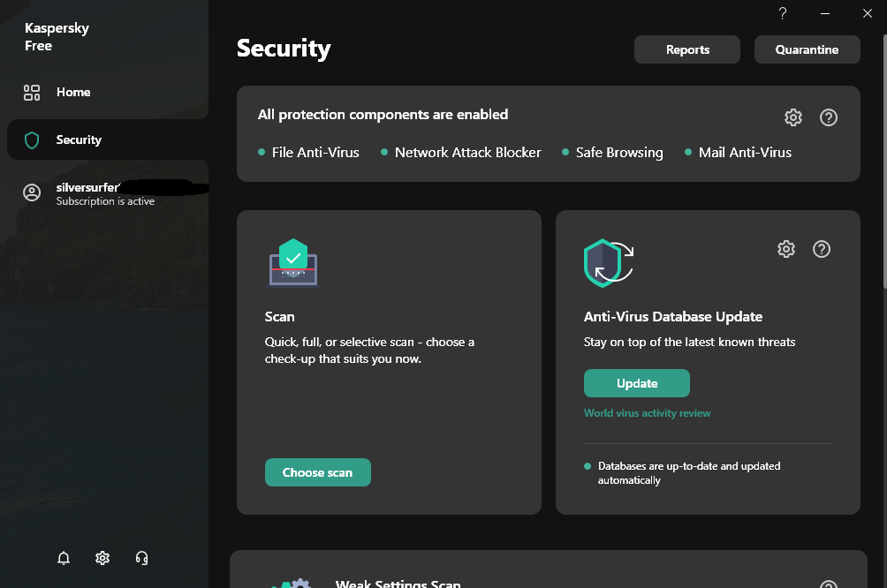The width and height of the screenshot is (887, 588).
Task: Click the help question mark in title bar
Action: click(783, 13)
